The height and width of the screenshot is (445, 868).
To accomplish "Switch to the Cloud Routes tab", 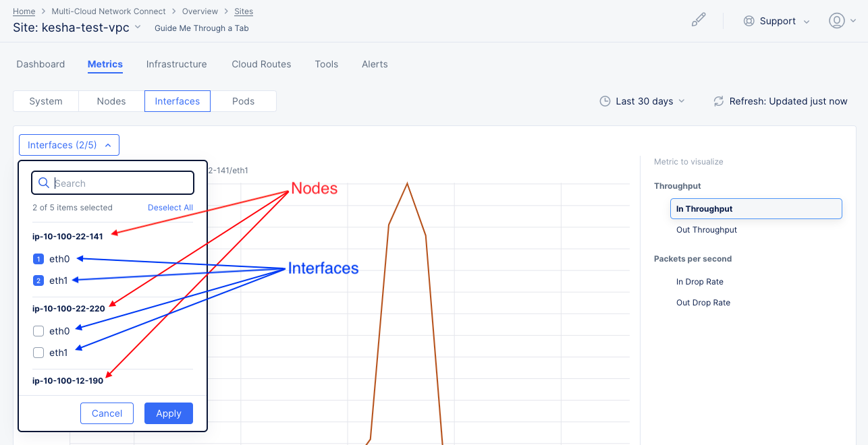I will point(261,64).
